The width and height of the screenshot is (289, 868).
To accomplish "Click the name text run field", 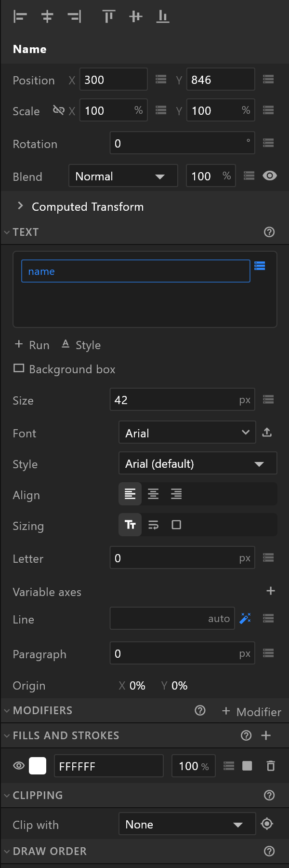I will click(x=136, y=271).
